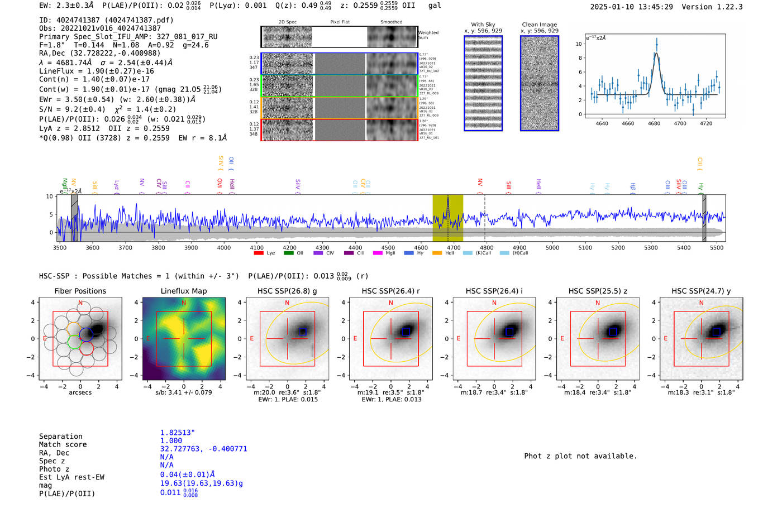Viewport: 782px width, 532px height.
Task: Select the 2025-01-10 13:45:29 timestamp
Action: pyautogui.click(x=632, y=7)
